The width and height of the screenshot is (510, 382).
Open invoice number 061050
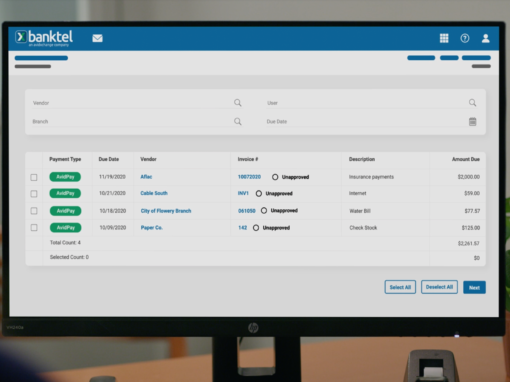point(247,211)
